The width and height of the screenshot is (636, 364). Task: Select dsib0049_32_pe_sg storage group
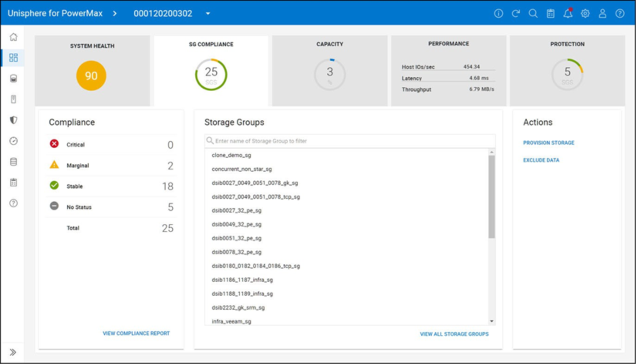click(236, 225)
